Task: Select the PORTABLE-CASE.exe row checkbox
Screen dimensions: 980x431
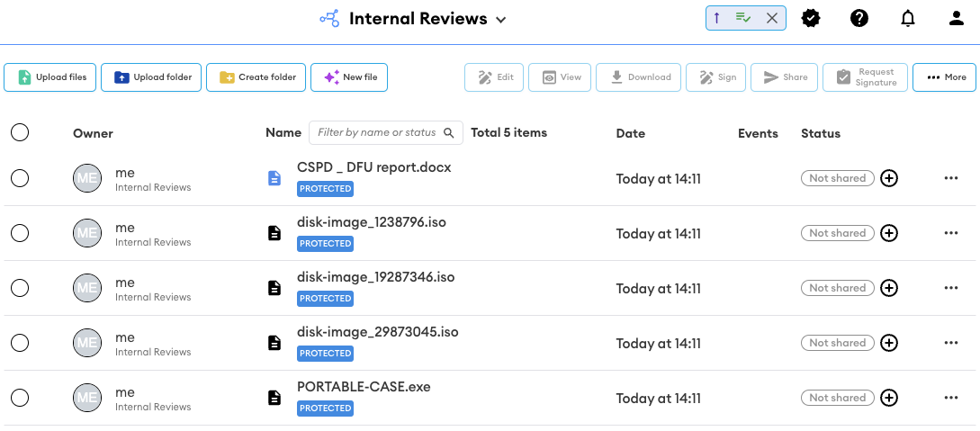Action: pos(20,399)
